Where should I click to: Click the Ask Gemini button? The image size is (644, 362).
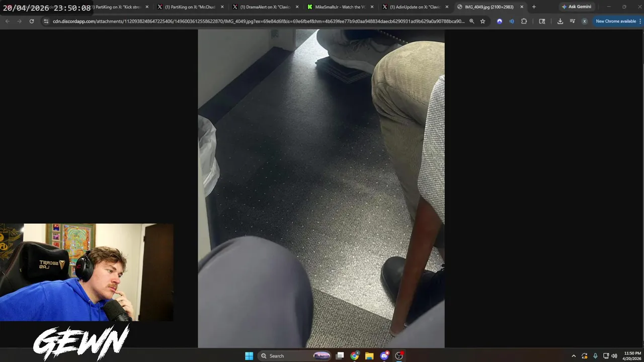(x=577, y=7)
